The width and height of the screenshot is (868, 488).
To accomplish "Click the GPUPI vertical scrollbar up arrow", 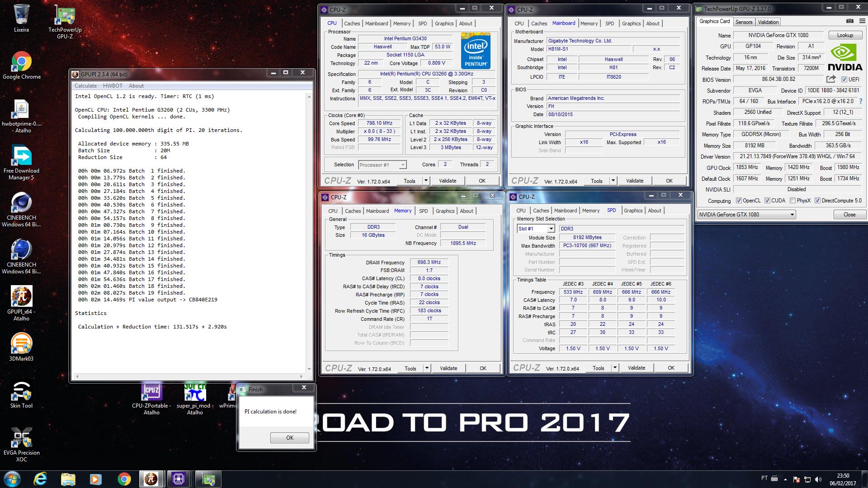I will pos(309,96).
